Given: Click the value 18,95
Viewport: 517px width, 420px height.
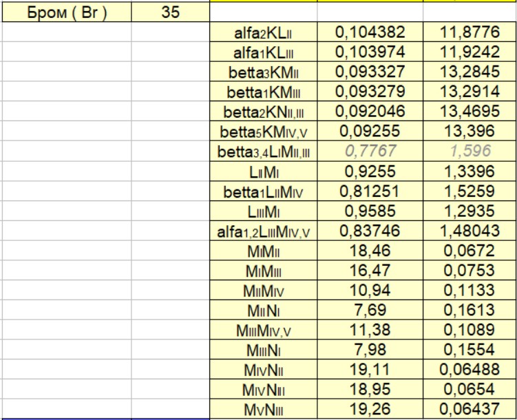Looking at the screenshot, I should coord(370,389).
